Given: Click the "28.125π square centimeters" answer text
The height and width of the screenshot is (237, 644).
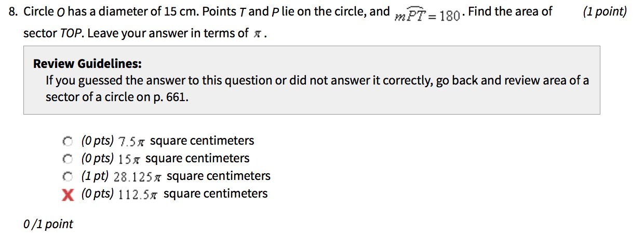Looking at the screenshot, I should 192,176.
